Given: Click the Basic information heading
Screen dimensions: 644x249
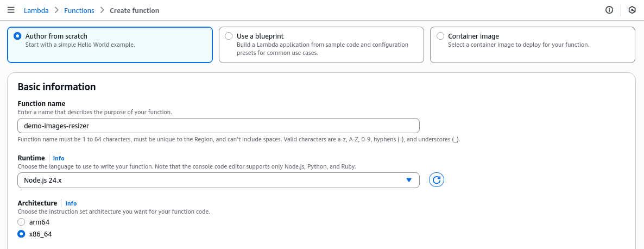Looking at the screenshot, I should point(57,87).
